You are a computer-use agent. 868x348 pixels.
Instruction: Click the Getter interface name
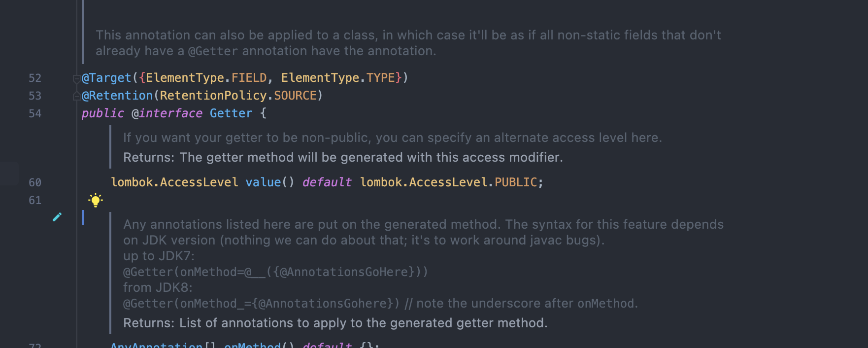pos(231,113)
